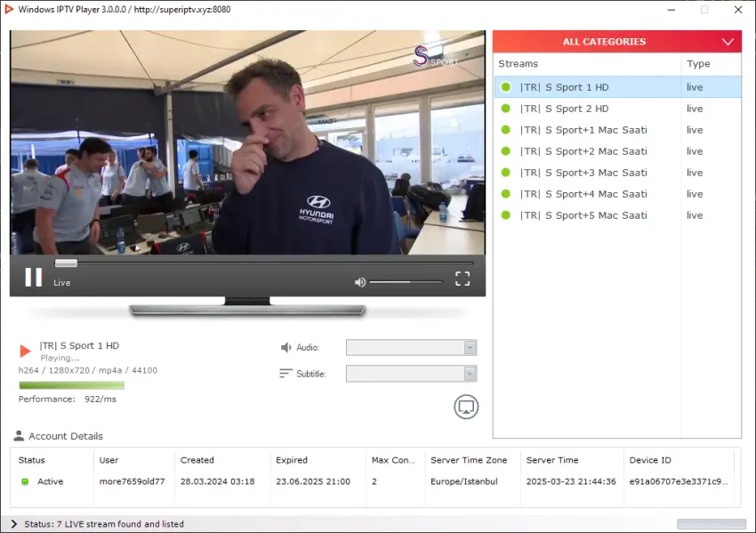
Task: Select the Europe/Istanbul time zone cell
Action: click(x=463, y=481)
